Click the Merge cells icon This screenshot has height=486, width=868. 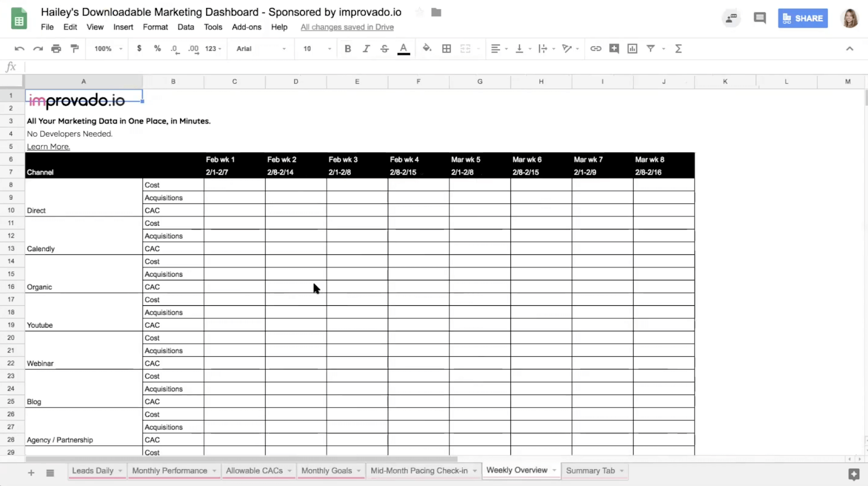(x=465, y=49)
